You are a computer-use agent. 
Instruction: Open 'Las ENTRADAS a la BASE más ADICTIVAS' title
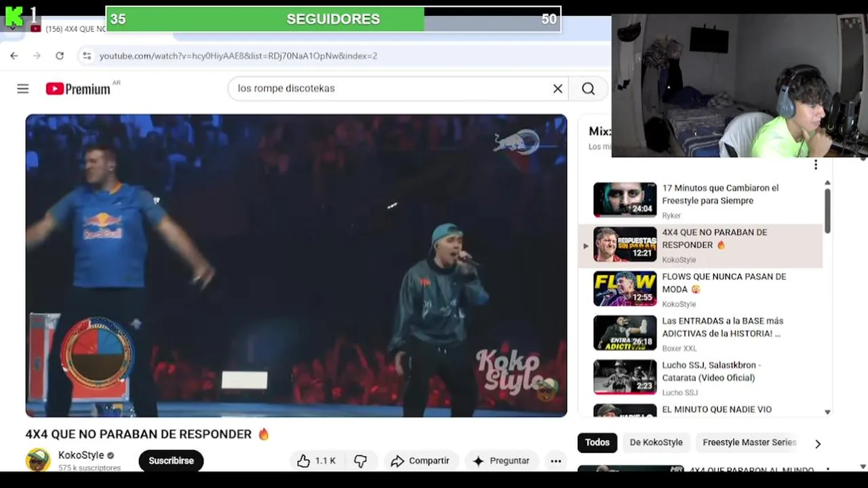[x=722, y=327]
